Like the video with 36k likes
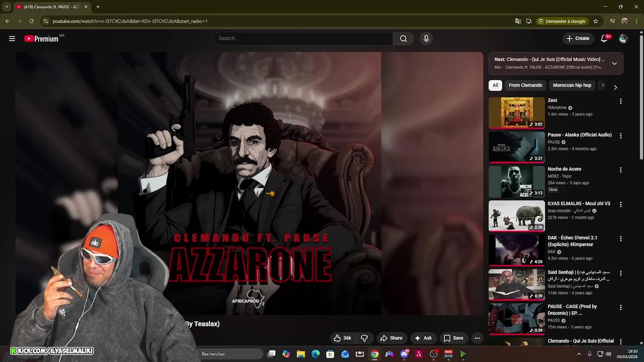 342,338
